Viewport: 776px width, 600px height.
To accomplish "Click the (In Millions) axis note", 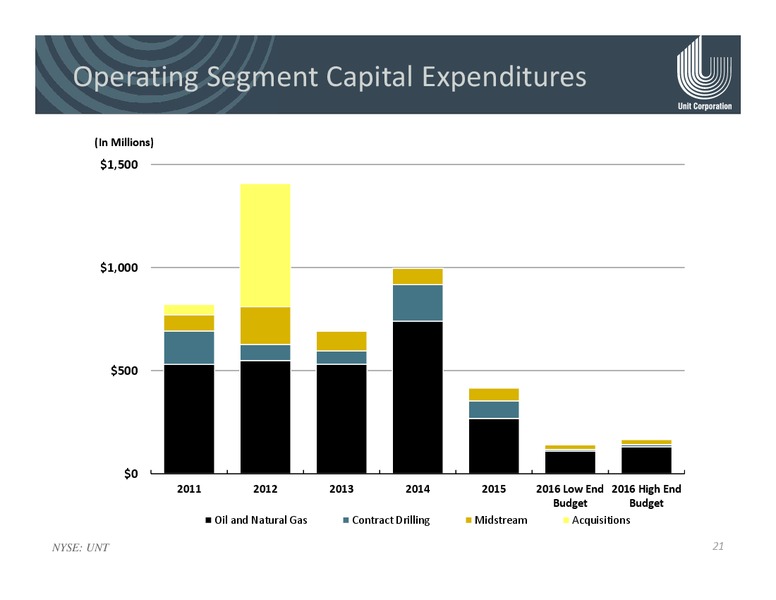I will pos(124,143).
